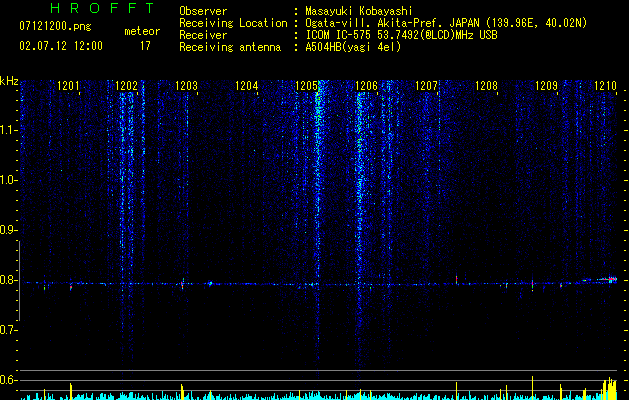
Task: Click the Receiving antenna label
Action: tap(230, 47)
